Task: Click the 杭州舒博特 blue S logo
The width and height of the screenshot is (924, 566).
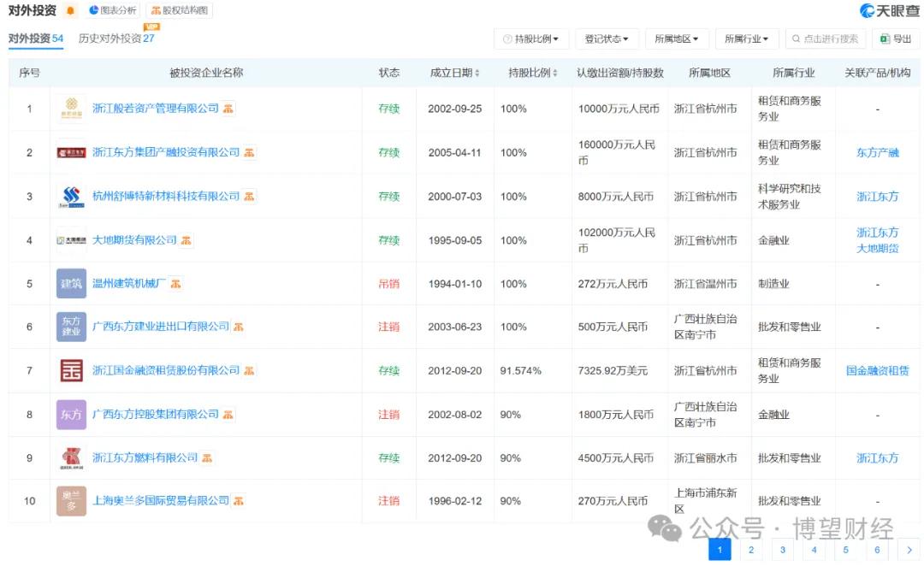Action: 71,196
